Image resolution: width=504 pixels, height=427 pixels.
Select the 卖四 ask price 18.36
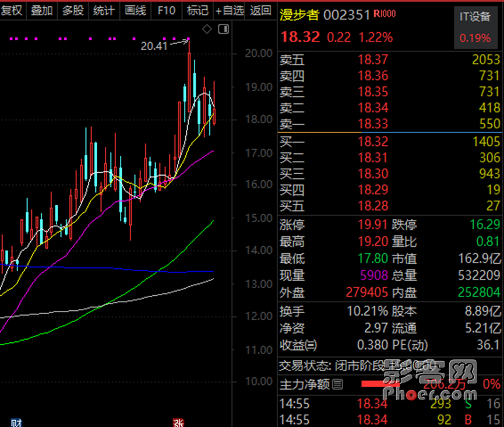373,76
